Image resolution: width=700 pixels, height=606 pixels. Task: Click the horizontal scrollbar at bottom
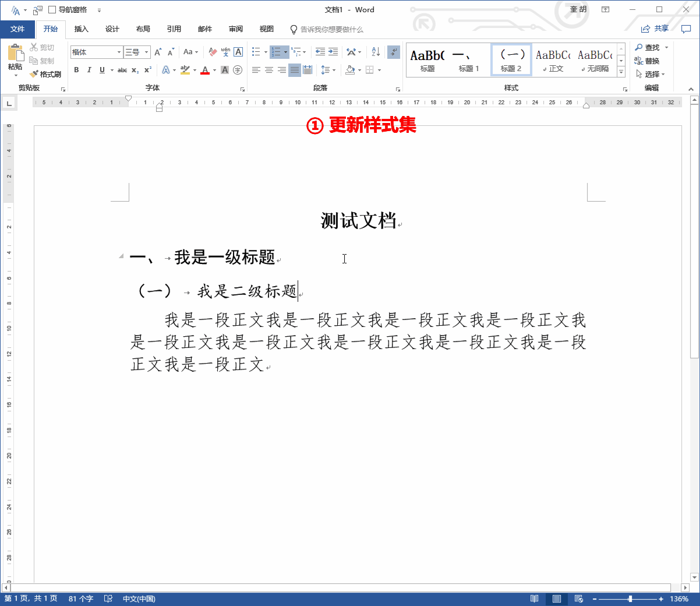341,587
